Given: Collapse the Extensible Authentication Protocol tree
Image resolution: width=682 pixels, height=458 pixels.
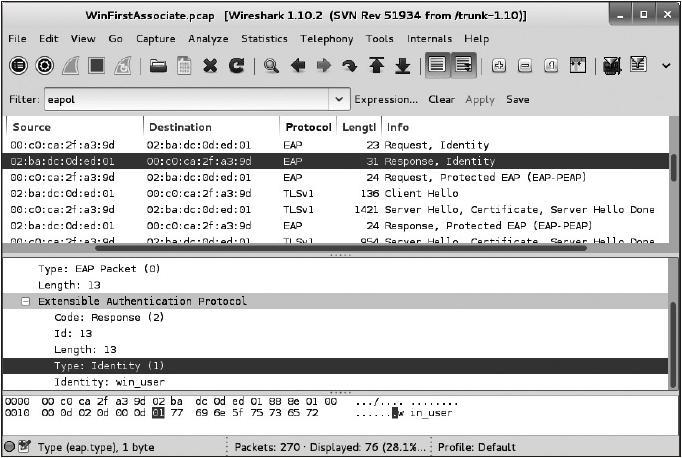Looking at the screenshot, I should pyautogui.click(x=26, y=301).
